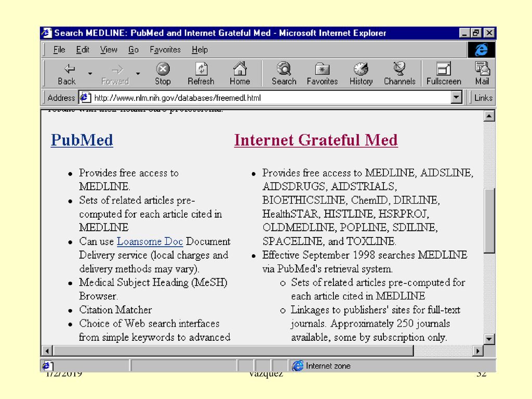Open the Channels toolbar button
This screenshot has width=532, height=399.
(400, 74)
